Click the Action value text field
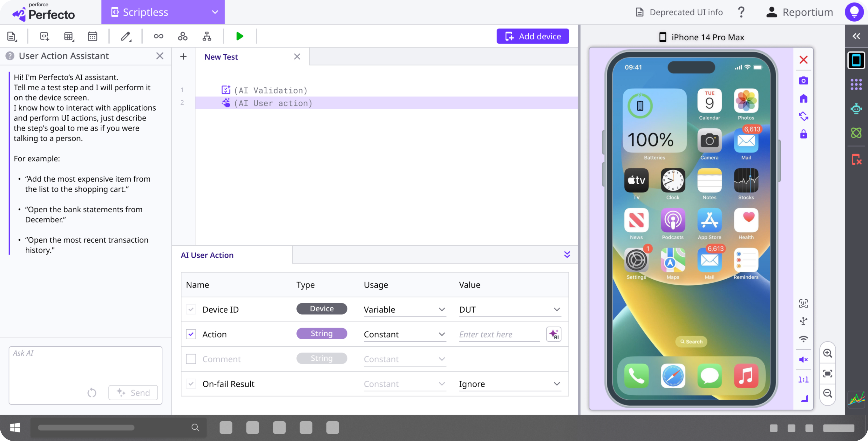 tap(499, 334)
